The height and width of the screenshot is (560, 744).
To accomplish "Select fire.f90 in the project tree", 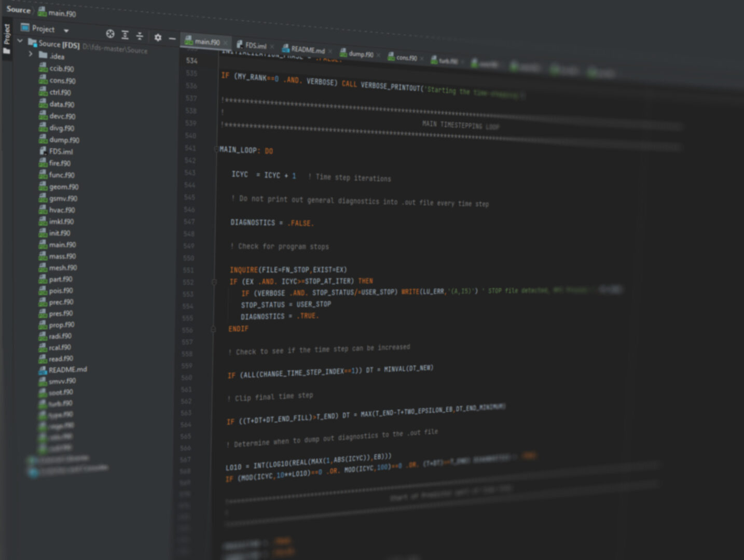I will 59,163.
